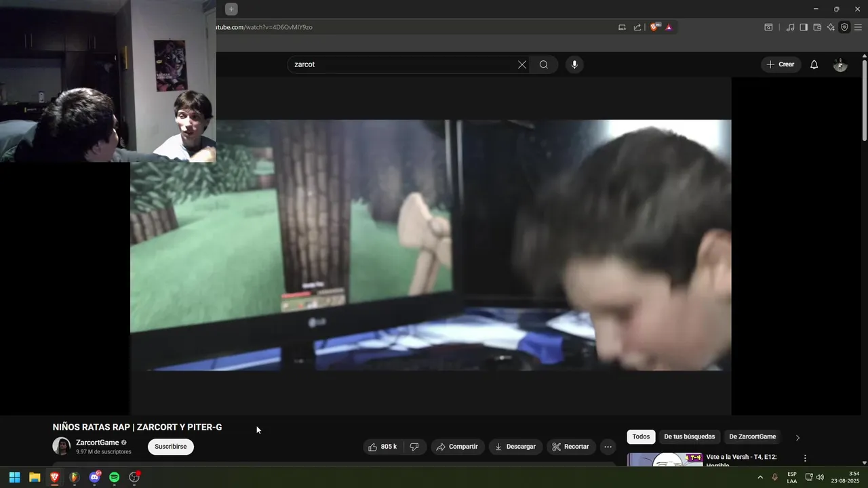Open the media playlist music note icon
868x488 pixels.
(x=790, y=27)
